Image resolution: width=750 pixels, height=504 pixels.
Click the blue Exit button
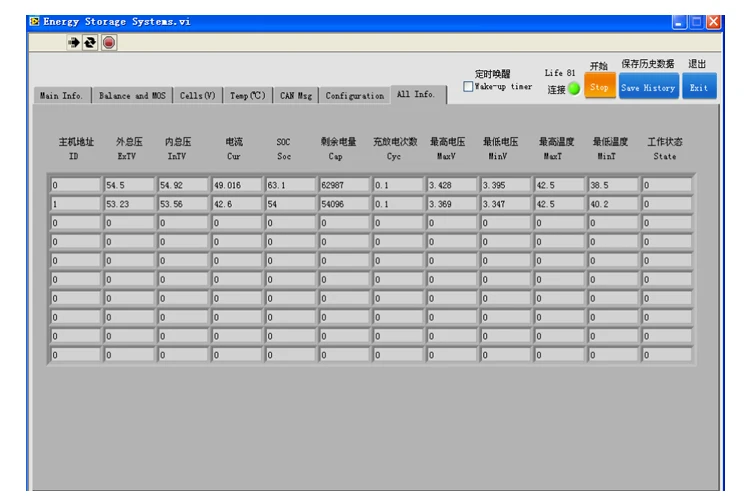699,88
